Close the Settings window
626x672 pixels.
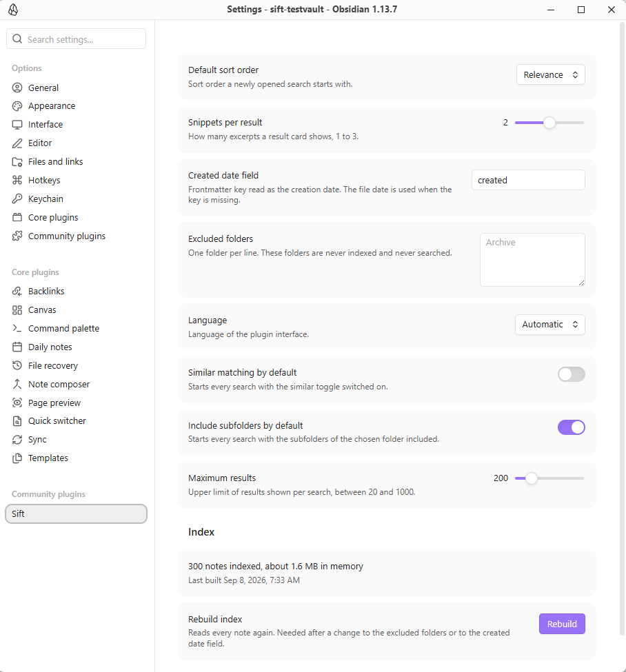(612, 10)
